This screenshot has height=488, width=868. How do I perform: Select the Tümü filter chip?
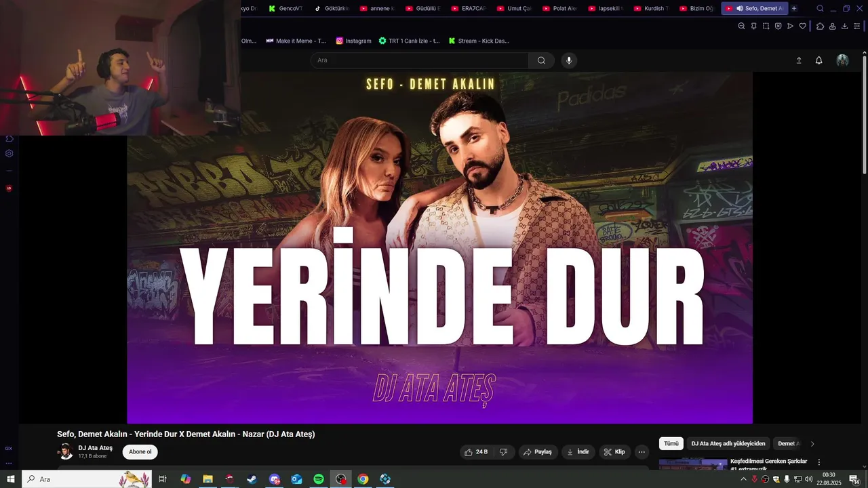pos(671,444)
